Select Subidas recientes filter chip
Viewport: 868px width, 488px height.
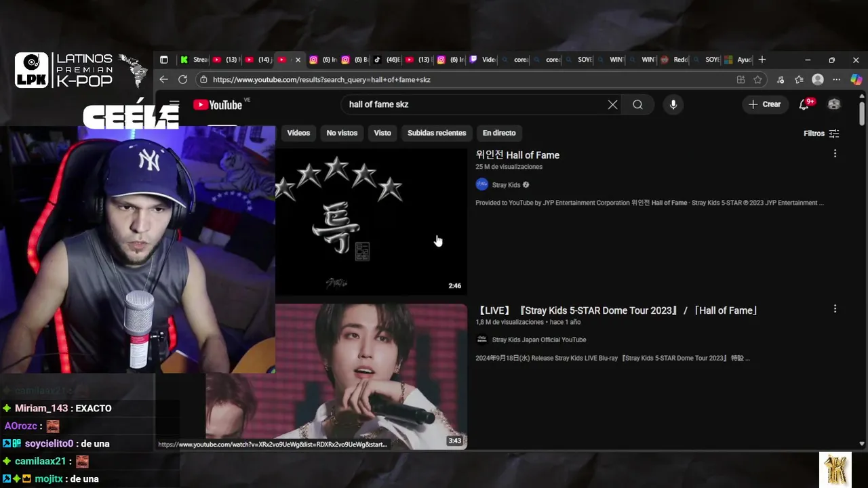437,133
